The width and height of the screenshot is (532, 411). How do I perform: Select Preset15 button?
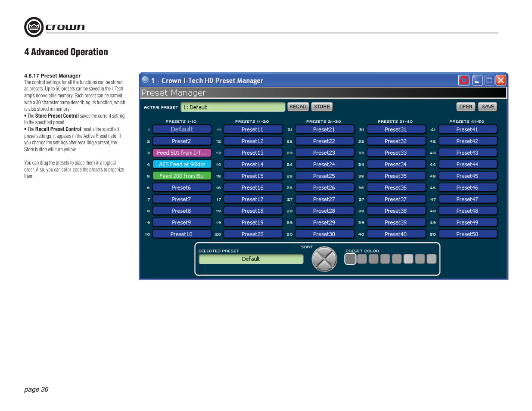253,176
